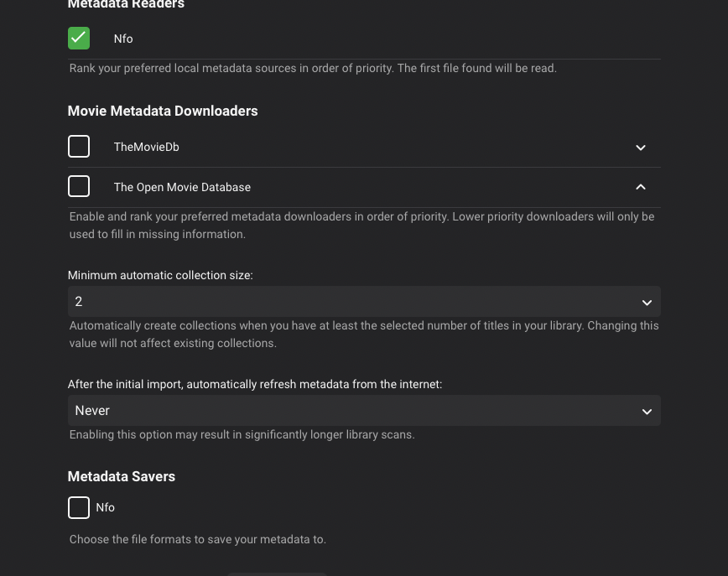Screen dimensions: 728x576
Task: Click the arrow icon on the Never select
Action: tap(647, 412)
